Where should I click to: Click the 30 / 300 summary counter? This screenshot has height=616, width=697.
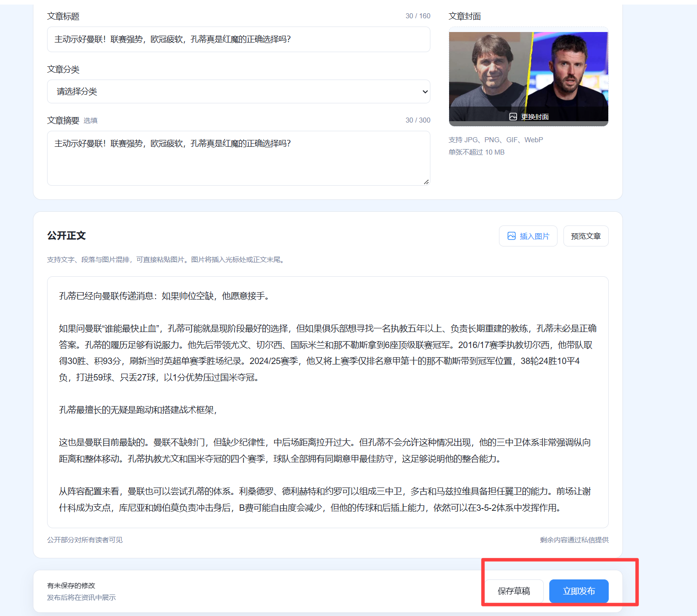point(418,120)
